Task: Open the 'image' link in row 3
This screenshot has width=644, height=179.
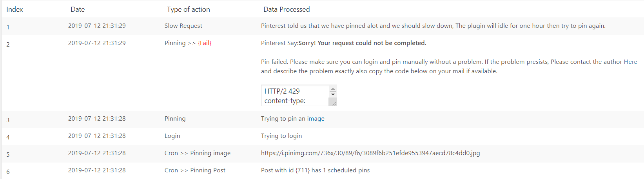Action: [316, 119]
